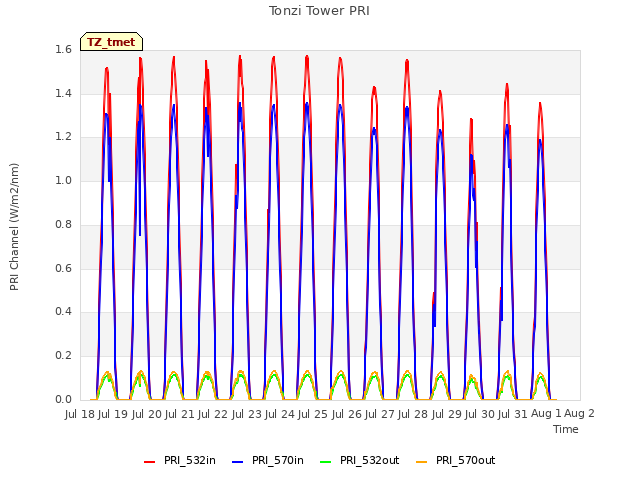Viewport: 640px width, 480px height.
Task: Click the Jul 27 x-axis date label
Action: 380,414
